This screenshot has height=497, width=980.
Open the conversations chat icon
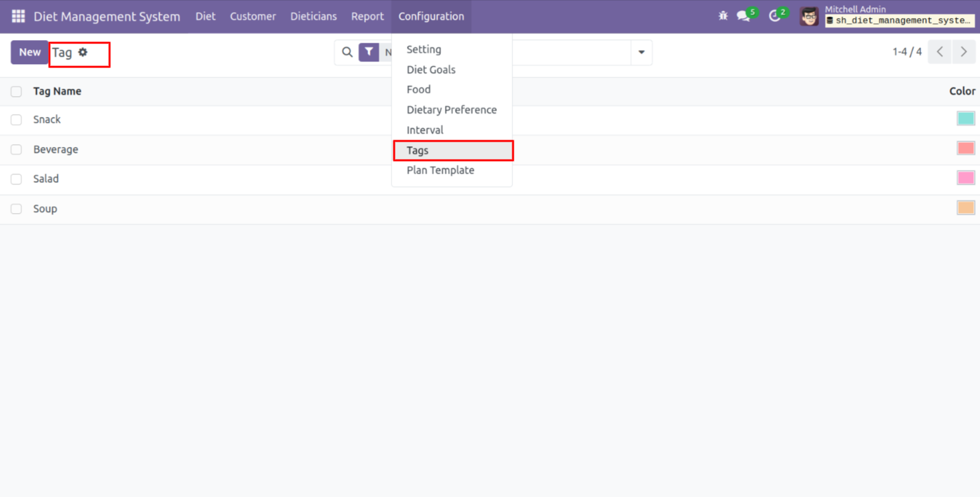pyautogui.click(x=743, y=16)
